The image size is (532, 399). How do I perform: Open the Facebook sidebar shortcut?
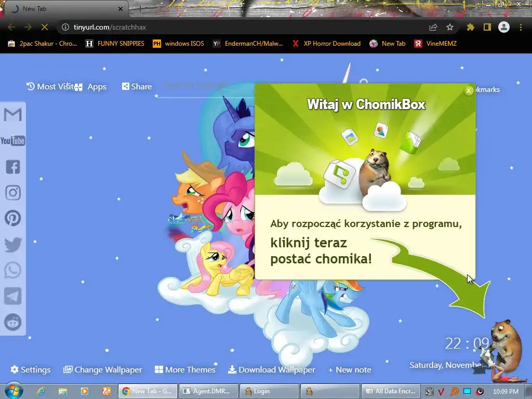coord(13,167)
